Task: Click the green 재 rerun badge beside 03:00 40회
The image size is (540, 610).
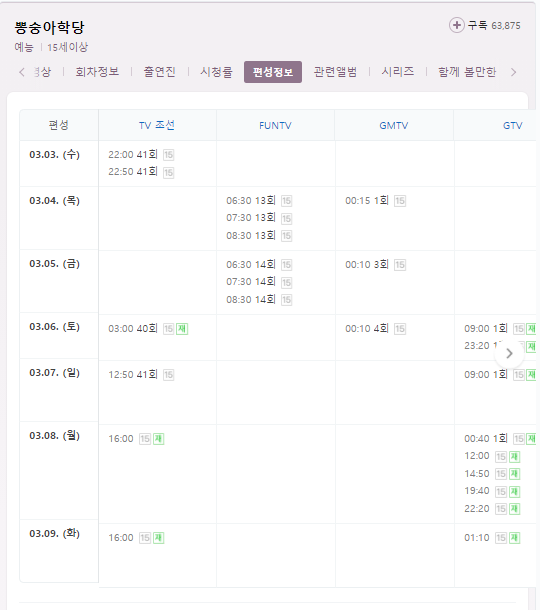Action: pyautogui.click(x=182, y=329)
